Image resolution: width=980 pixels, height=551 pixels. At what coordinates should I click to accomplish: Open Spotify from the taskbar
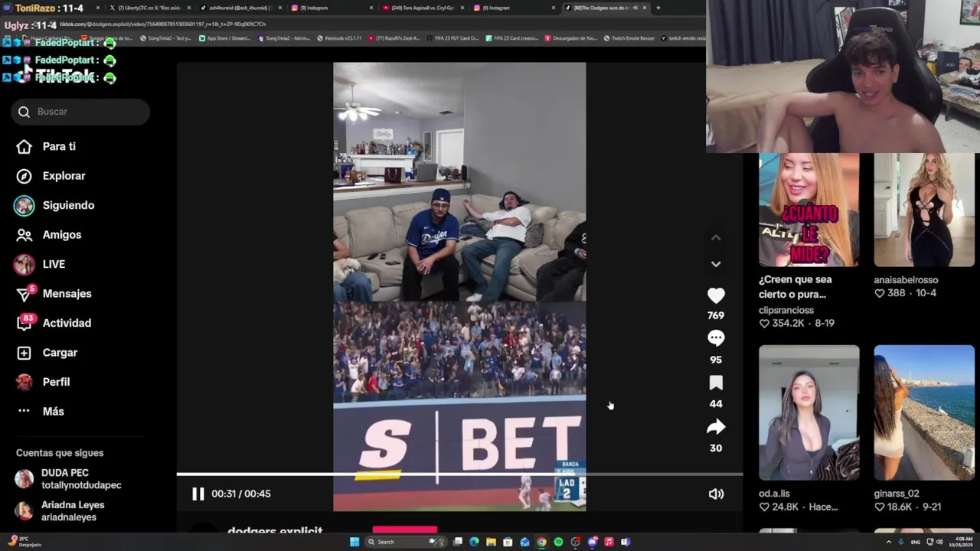point(558,542)
